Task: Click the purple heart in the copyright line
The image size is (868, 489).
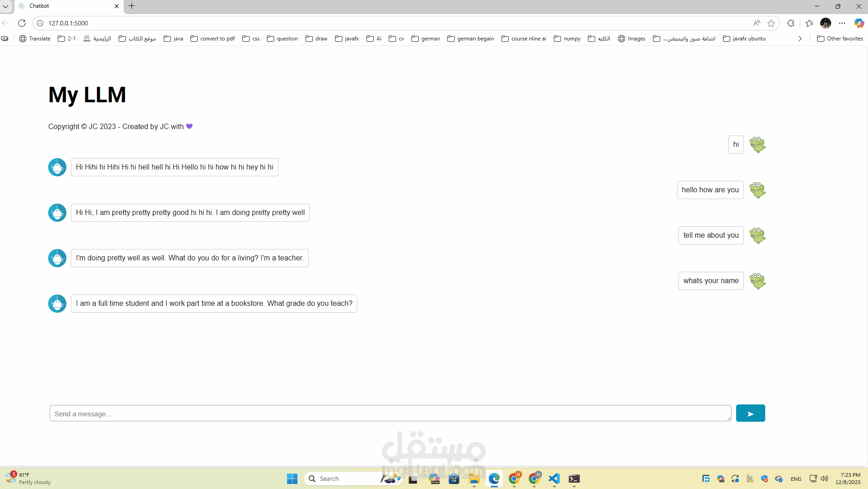Action: [x=190, y=126]
